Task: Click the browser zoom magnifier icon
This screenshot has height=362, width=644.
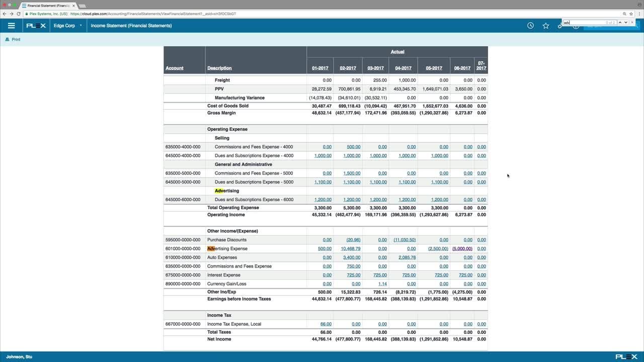Action: tap(624, 14)
